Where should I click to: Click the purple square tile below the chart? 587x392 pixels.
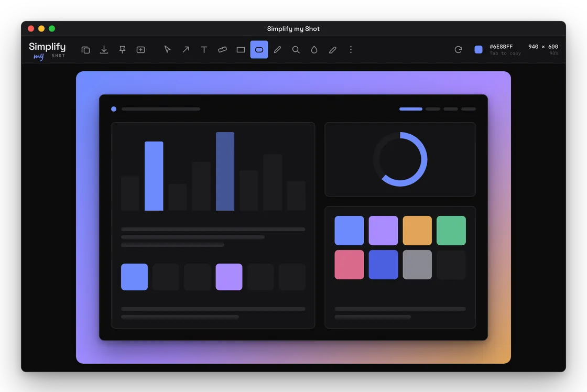pos(229,277)
